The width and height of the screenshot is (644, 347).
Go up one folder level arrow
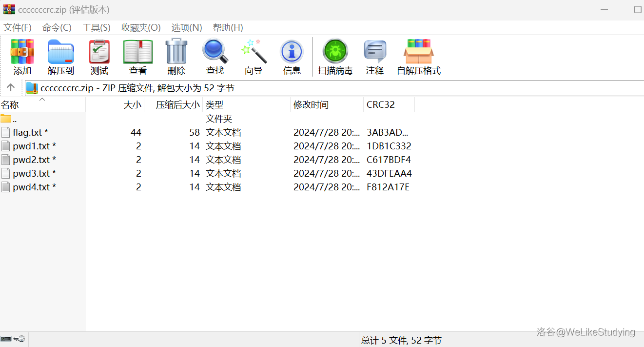click(x=11, y=88)
